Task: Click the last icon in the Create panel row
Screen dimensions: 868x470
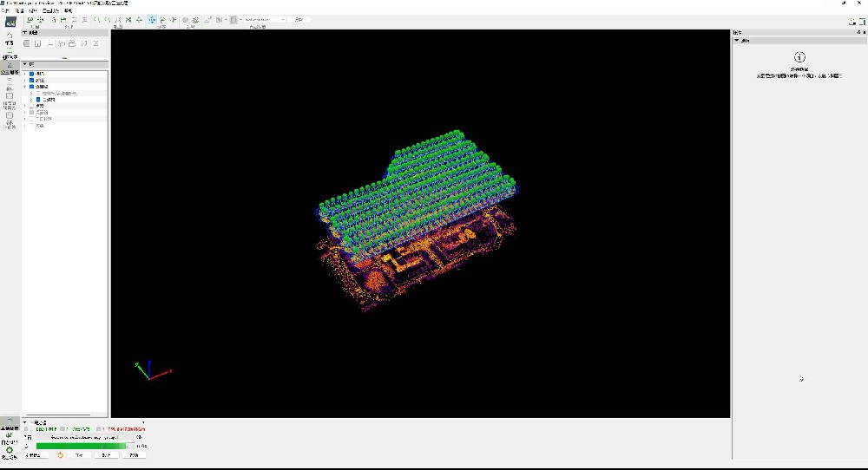Action: (x=95, y=43)
